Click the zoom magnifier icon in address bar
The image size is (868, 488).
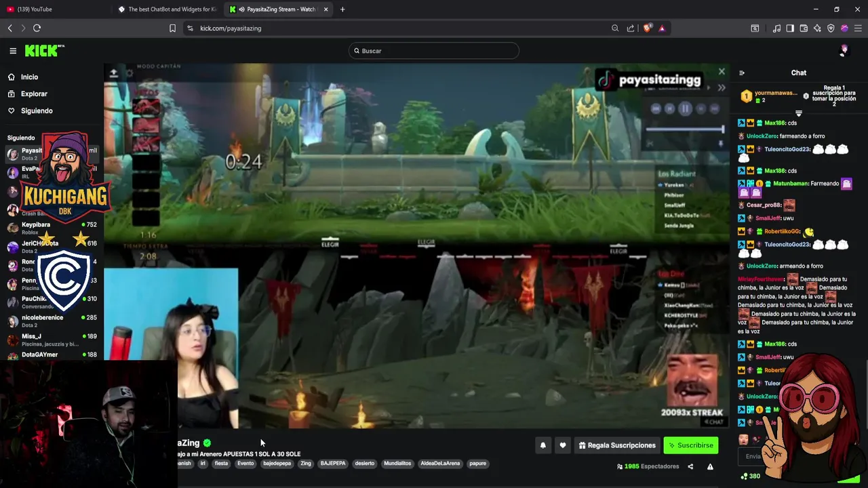(615, 28)
